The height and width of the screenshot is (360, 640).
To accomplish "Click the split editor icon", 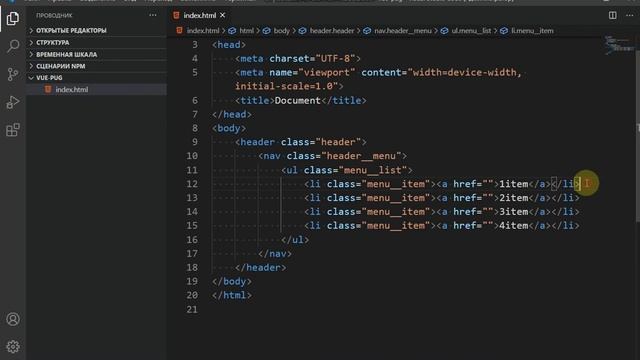I will tap(613, 15).
